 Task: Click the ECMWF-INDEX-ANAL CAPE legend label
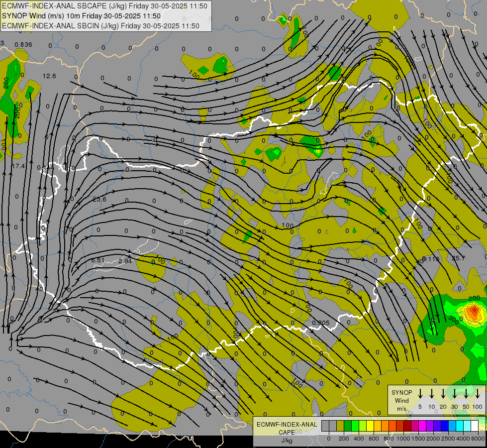click(287, 428)
